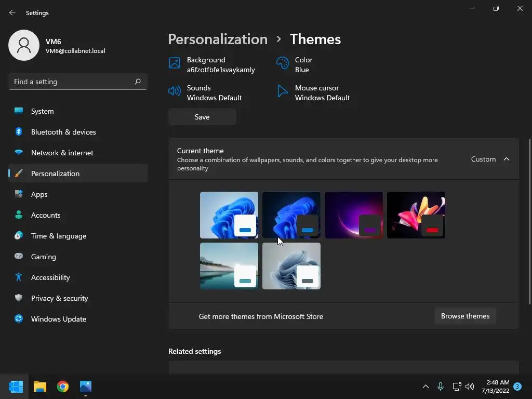Click the back arrow in Settings

tap(12, 12)
